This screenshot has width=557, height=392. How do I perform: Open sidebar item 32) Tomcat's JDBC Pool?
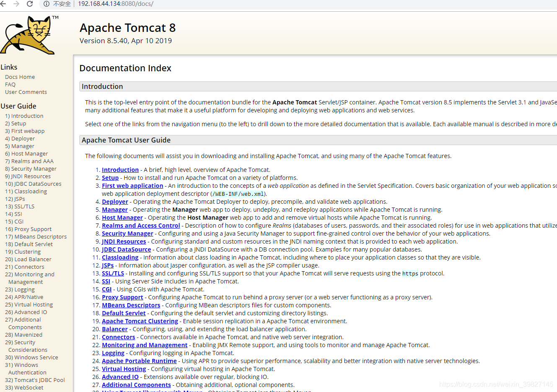pyautogui.click(x=35, y=380)
